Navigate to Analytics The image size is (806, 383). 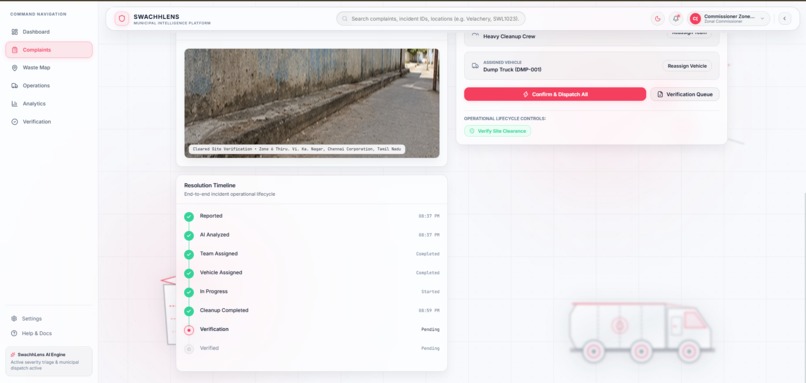click(49, 104)
